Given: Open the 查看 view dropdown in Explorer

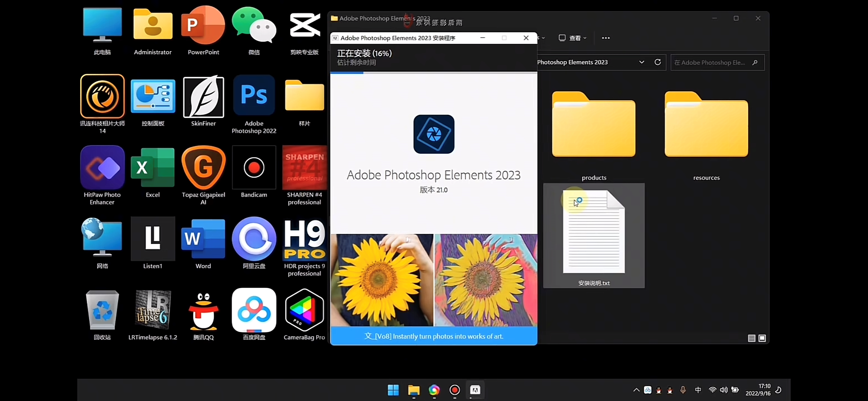Looking at the screenshot, I should point(572,38).
